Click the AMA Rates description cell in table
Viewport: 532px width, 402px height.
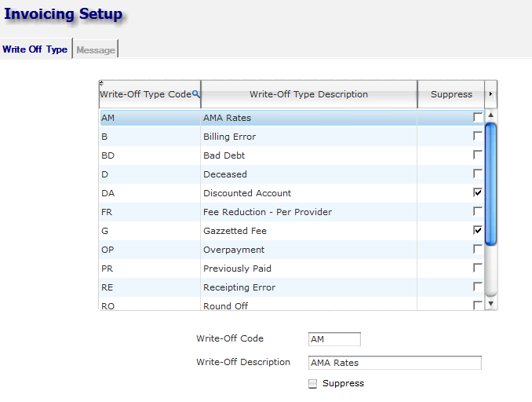coord(308,118)
